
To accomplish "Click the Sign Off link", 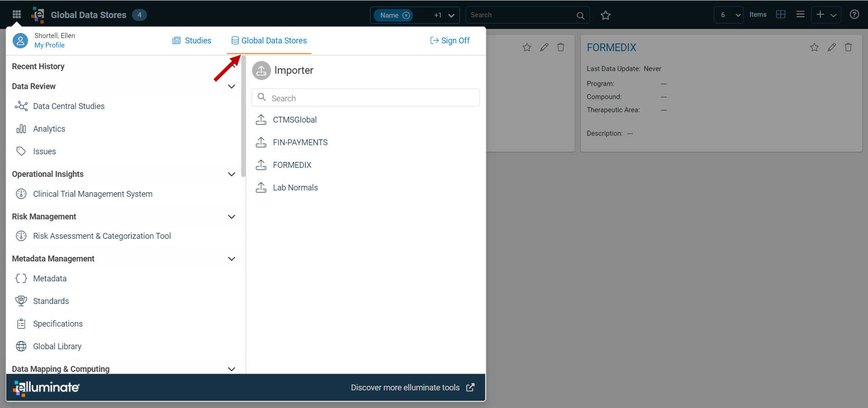I will [450, 41].
